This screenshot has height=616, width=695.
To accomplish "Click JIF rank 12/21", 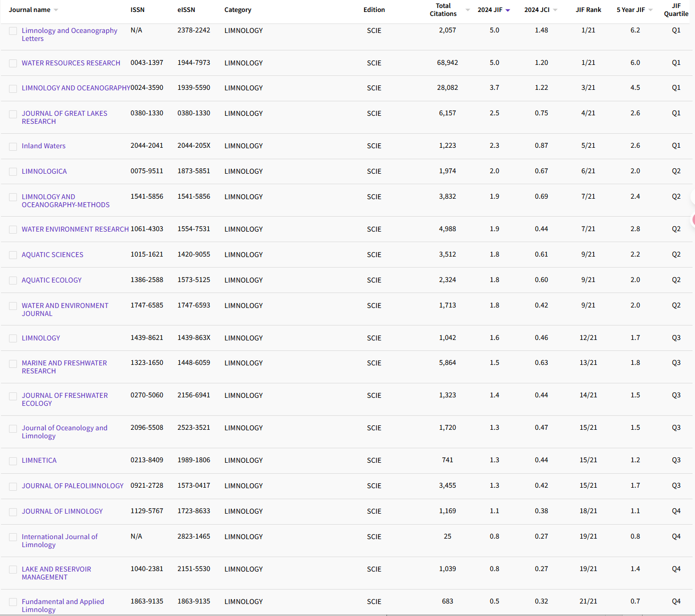I will pyautogui.click(x=588, y=338).
